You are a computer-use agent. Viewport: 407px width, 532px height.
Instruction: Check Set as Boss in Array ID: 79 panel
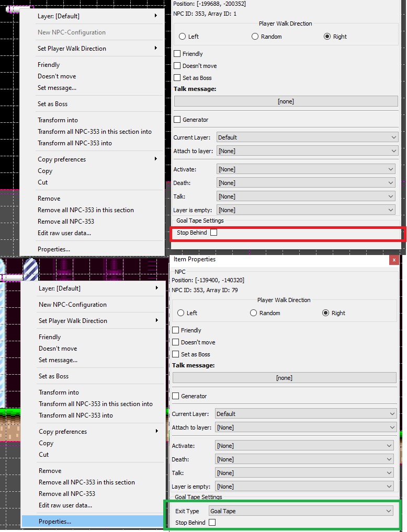(176, 354)
